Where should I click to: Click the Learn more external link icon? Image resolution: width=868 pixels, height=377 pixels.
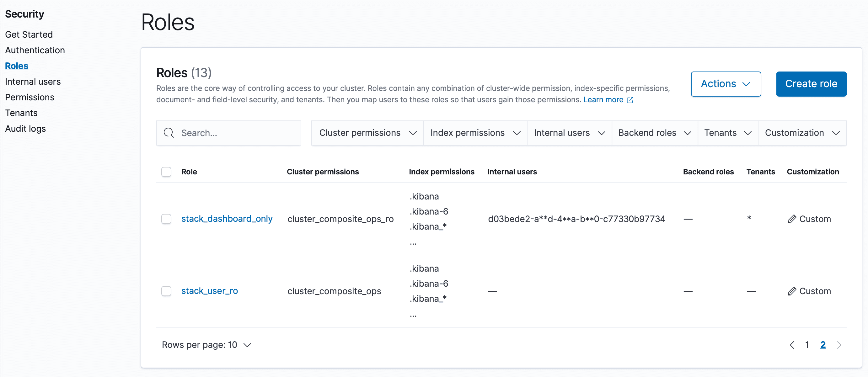(x=630, y=100)
